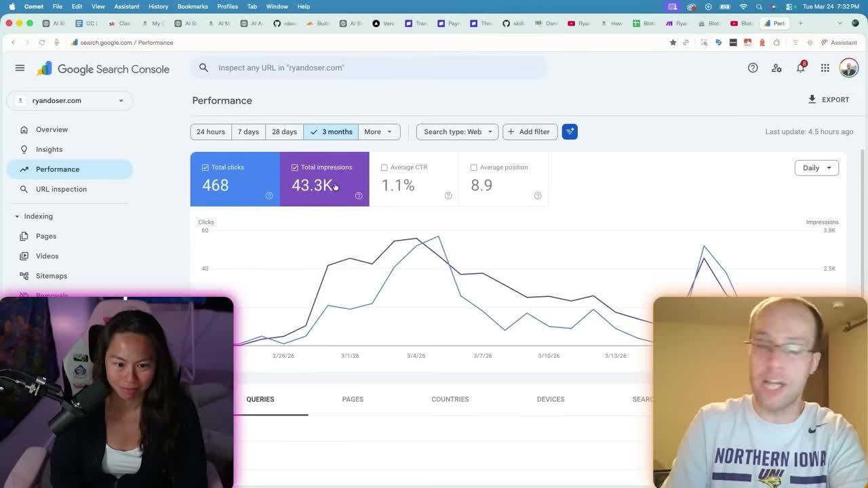This screenshot has width=868, height=488.
Task: Bookmark this page with the star icon
Action: (x=673, y=43)
